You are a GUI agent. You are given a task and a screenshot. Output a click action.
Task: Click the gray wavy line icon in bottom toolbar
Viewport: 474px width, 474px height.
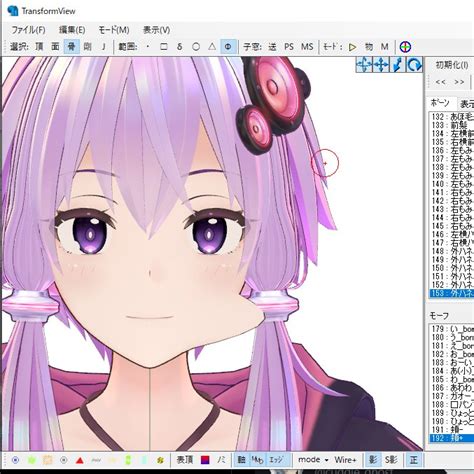tap(96, 460)
